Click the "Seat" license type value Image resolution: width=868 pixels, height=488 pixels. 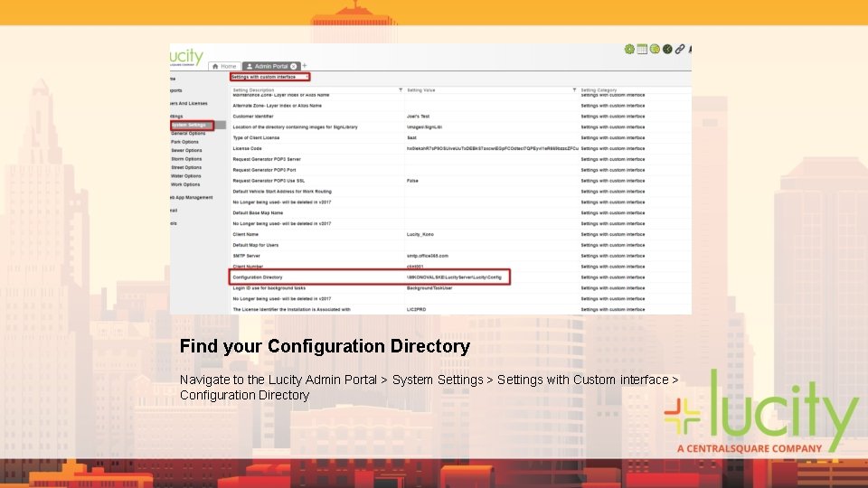(412, 137)
